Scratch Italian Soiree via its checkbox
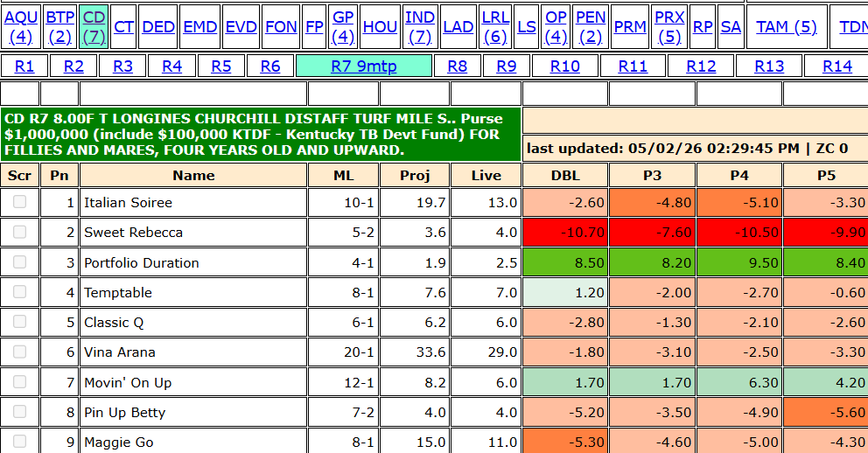This screenshot has width=868, height=453. click(x=19, y=201)
